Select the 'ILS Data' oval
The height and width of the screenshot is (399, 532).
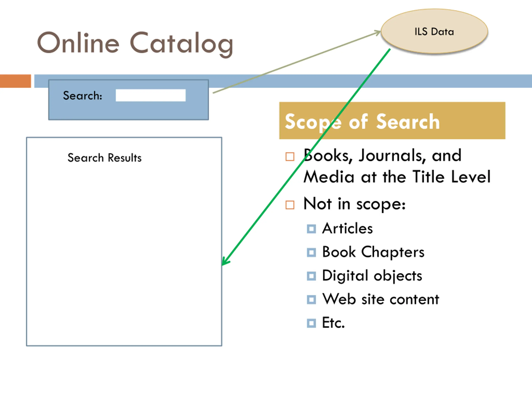[434, 31]
